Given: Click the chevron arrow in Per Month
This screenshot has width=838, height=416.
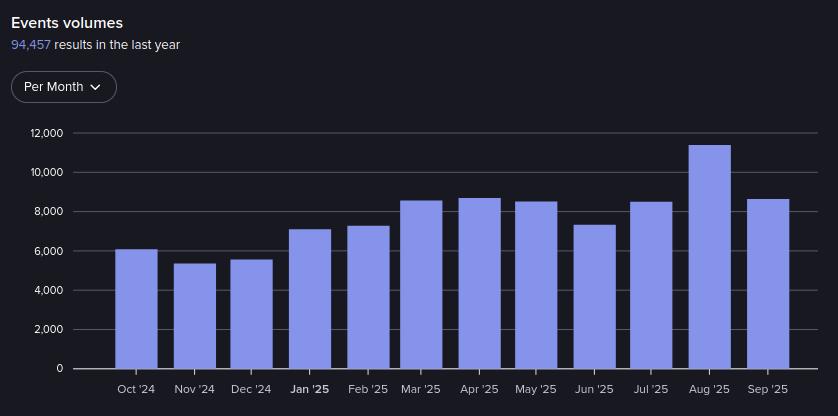Looking at the screenshot, I should click(96, 87).
